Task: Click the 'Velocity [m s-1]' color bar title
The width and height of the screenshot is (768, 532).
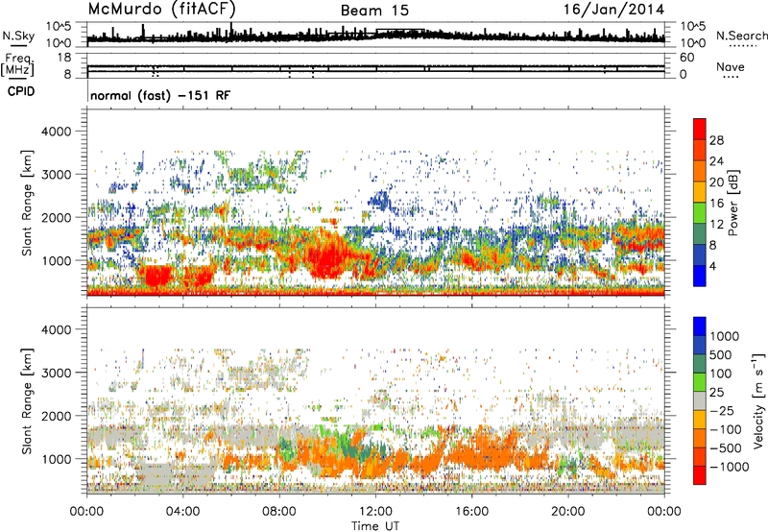Action: 757,400
